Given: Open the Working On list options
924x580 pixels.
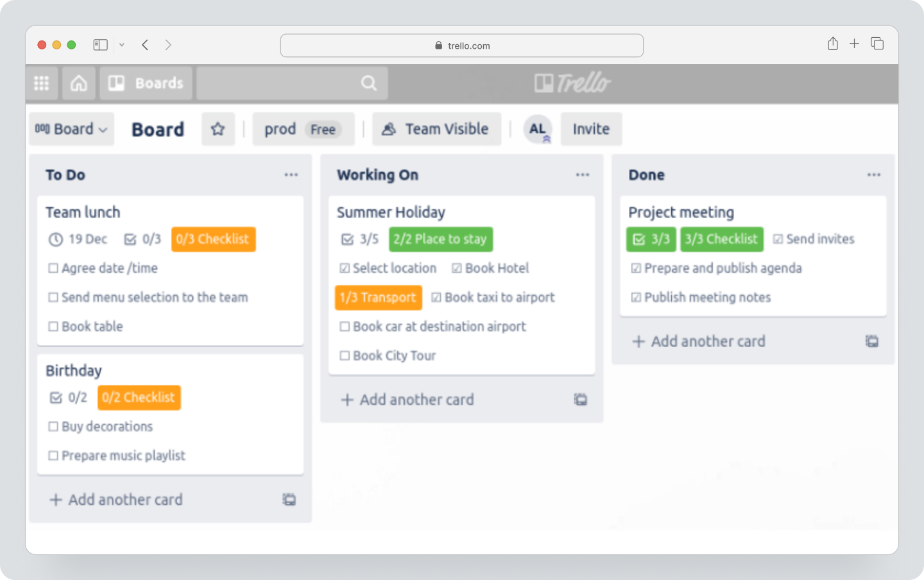Looking at the screenshot, I should (583, 175).
